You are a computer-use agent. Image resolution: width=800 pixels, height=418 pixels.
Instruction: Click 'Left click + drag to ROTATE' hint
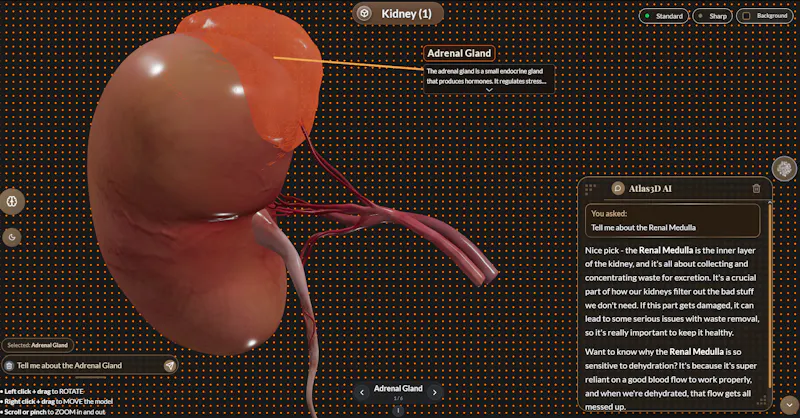tap(43, 391)
